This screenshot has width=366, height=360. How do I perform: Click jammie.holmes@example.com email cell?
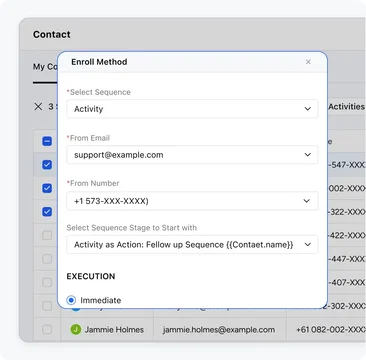point(219,330)
